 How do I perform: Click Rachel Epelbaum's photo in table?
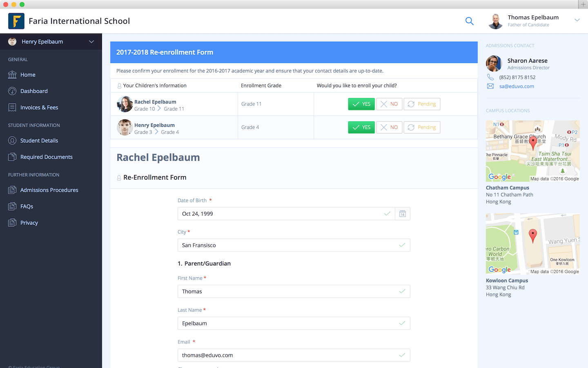[x=125, y=104]
